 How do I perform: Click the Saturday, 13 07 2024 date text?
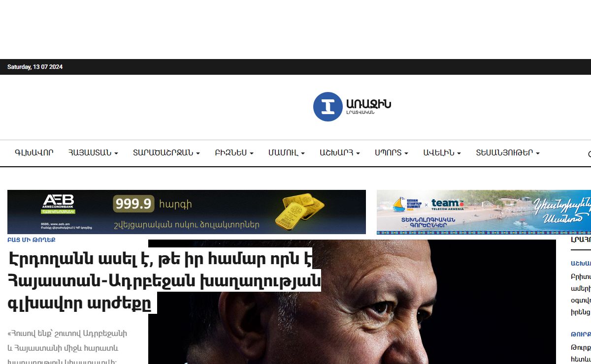point(35,67)
